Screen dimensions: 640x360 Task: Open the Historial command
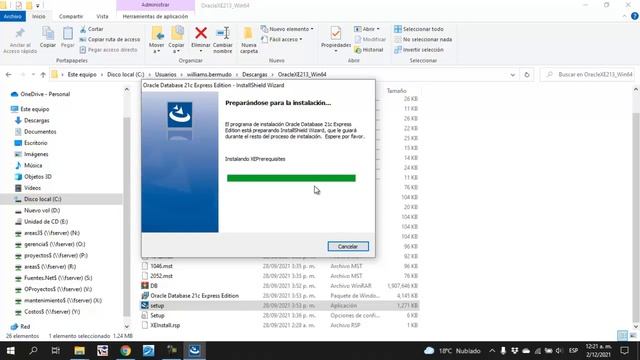tap(369, 50)
